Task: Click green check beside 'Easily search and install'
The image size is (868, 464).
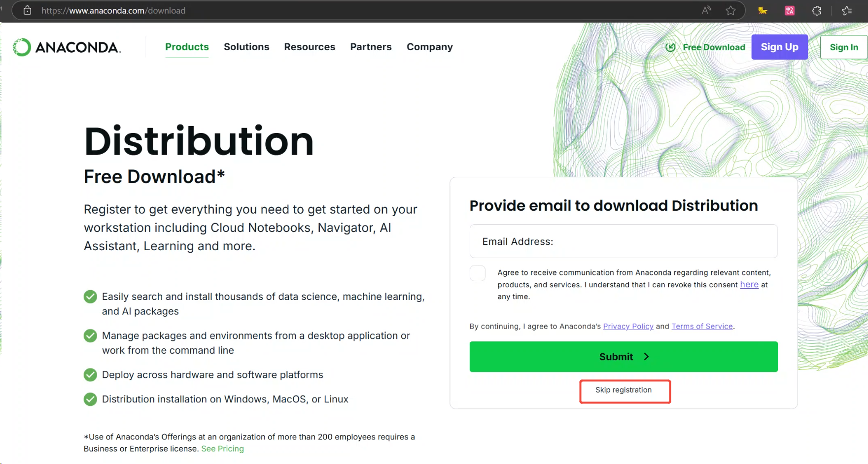Action: click(90, 297)
